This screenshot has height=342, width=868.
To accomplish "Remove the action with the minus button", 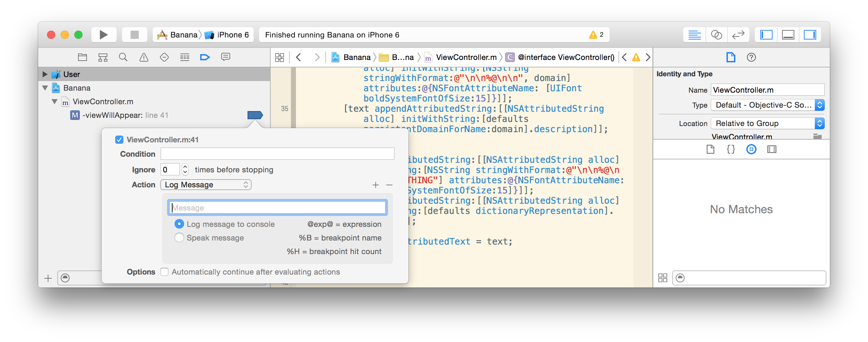I will tap(389, 185).
